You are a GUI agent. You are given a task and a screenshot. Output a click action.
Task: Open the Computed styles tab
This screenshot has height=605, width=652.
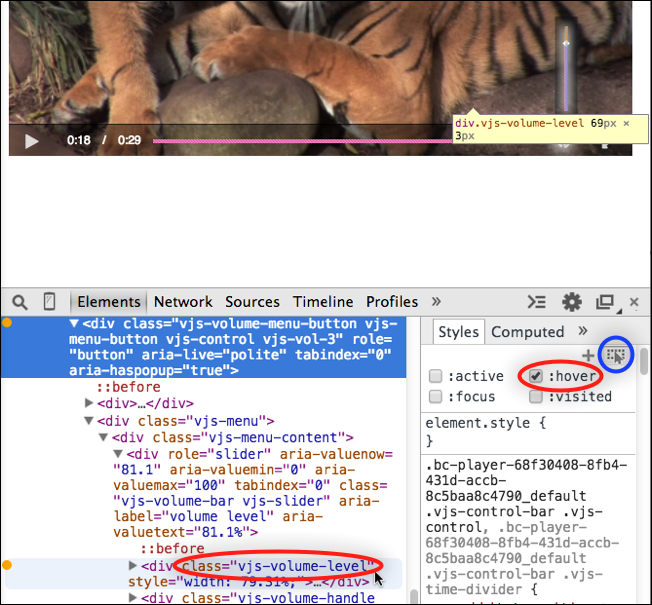528,332
